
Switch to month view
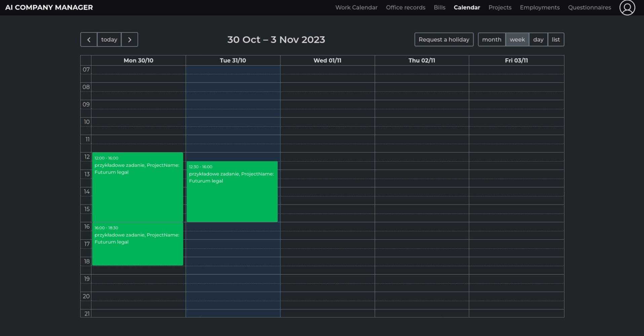[x=491, y=40]
